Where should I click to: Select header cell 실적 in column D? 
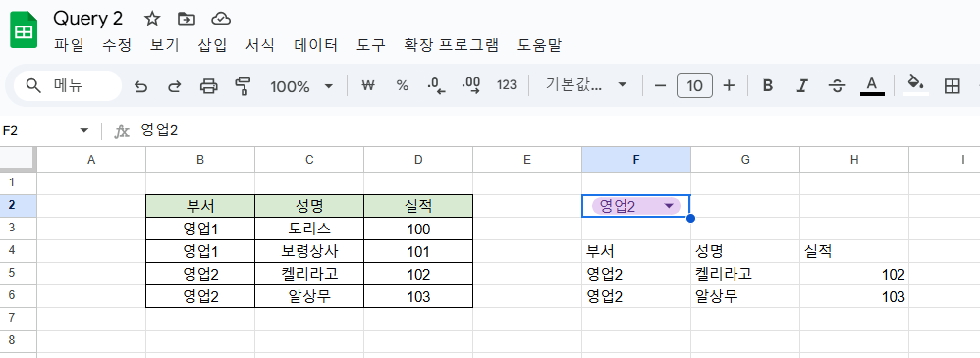[418, 206]
